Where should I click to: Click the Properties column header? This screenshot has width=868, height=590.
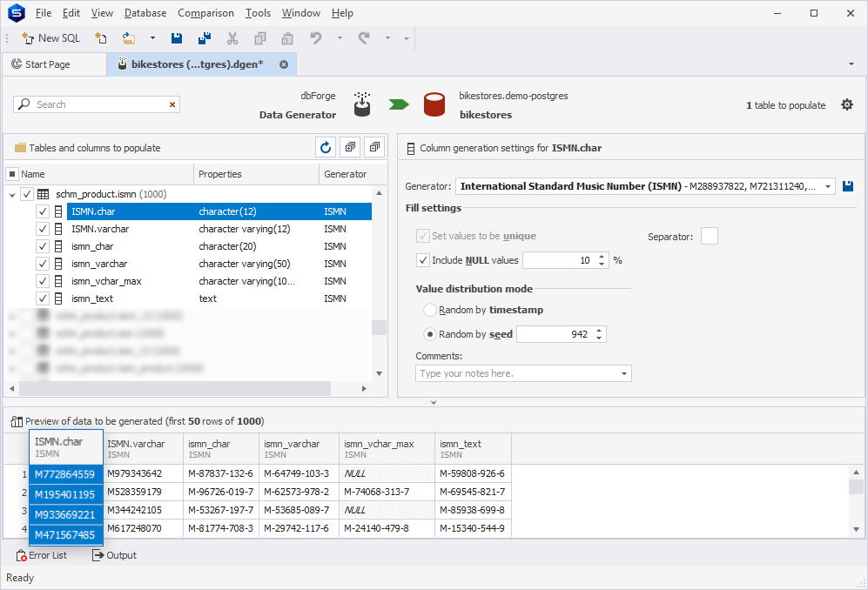point(256,174)
